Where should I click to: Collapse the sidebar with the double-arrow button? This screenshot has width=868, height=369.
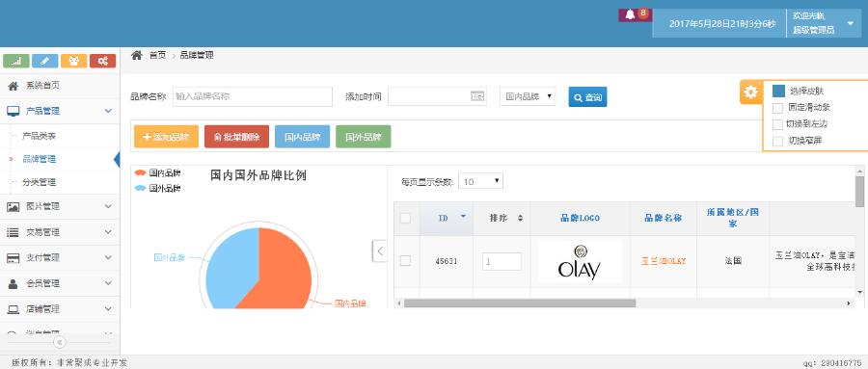coord(60,342)
